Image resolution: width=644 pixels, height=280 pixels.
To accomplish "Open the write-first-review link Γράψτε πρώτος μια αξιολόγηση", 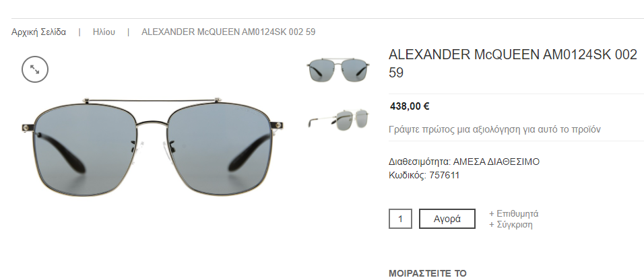I will 494,129.
